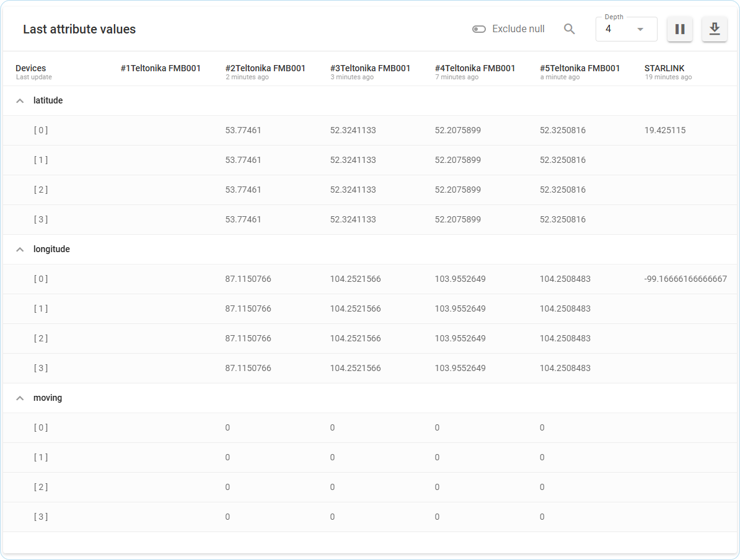This screenshot has height=560, width=740.
Task: Select longitude row index [ 3 ]
Action: click(x=41, y=368)
